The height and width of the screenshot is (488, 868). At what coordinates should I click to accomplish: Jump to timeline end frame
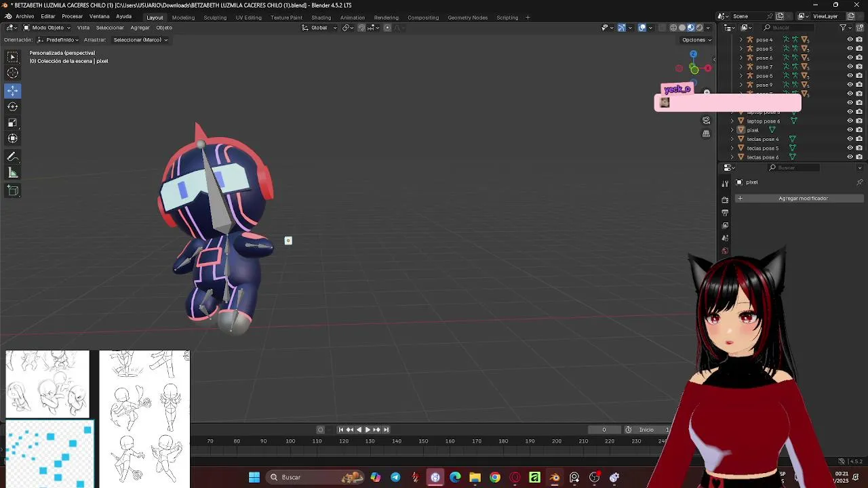(386, 430)
